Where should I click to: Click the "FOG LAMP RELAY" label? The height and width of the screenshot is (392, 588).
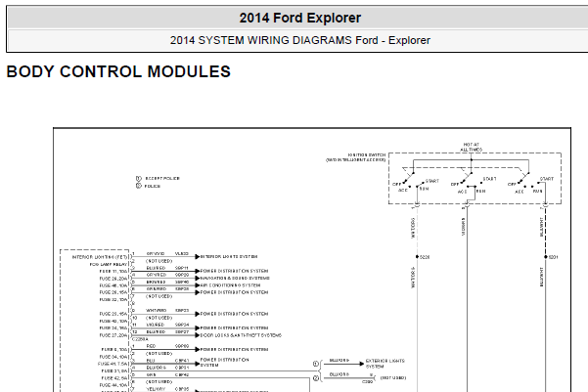pyautogui.click(x=109, y=264)
